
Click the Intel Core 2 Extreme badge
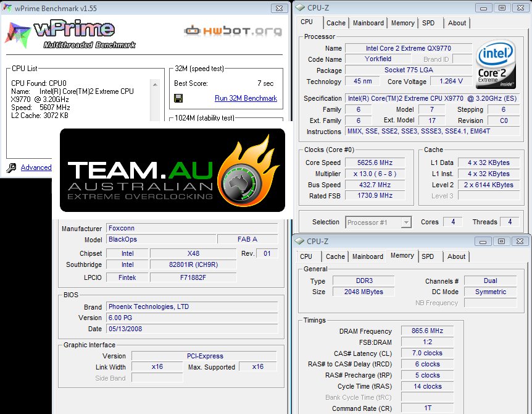(x=496, y=64)
